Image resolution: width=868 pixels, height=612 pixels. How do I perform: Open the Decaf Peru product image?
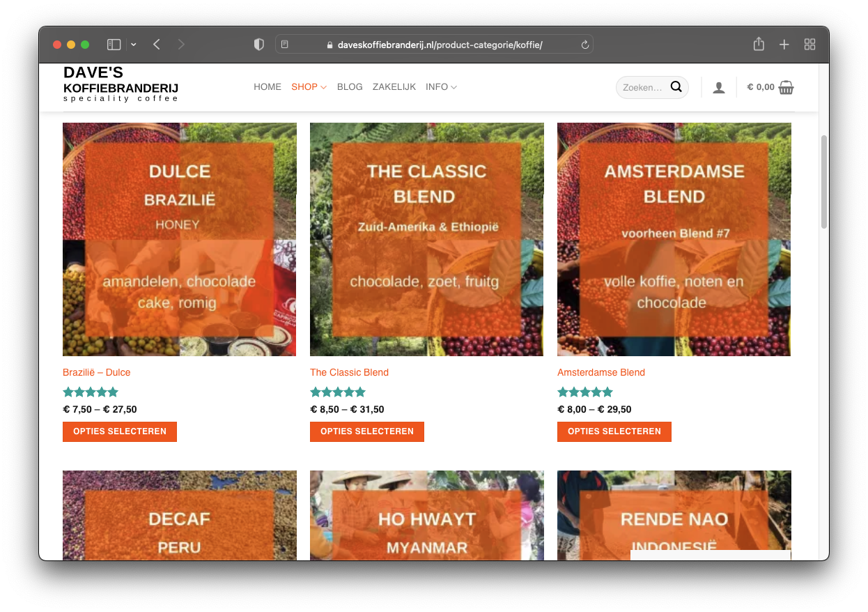coord(180,515)
